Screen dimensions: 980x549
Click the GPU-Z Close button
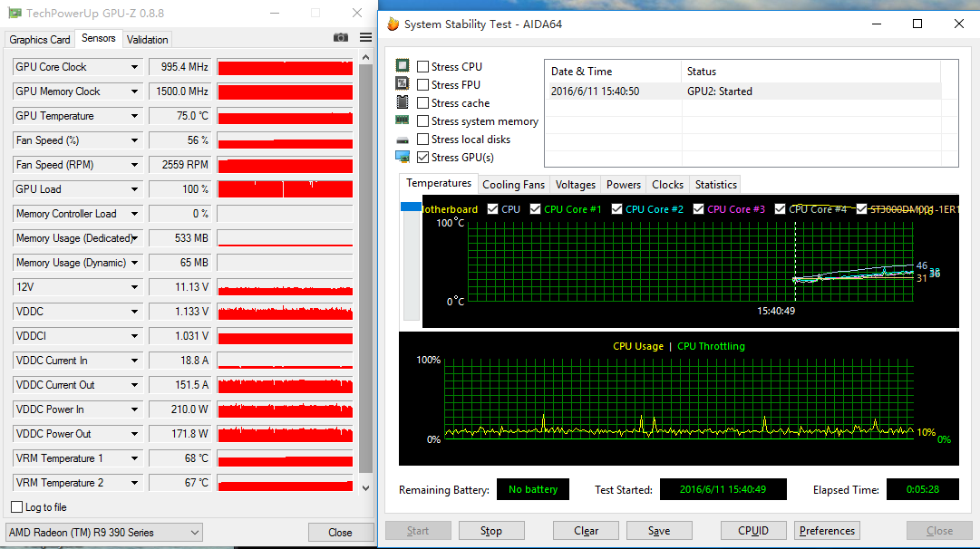(x=340, y=532)
